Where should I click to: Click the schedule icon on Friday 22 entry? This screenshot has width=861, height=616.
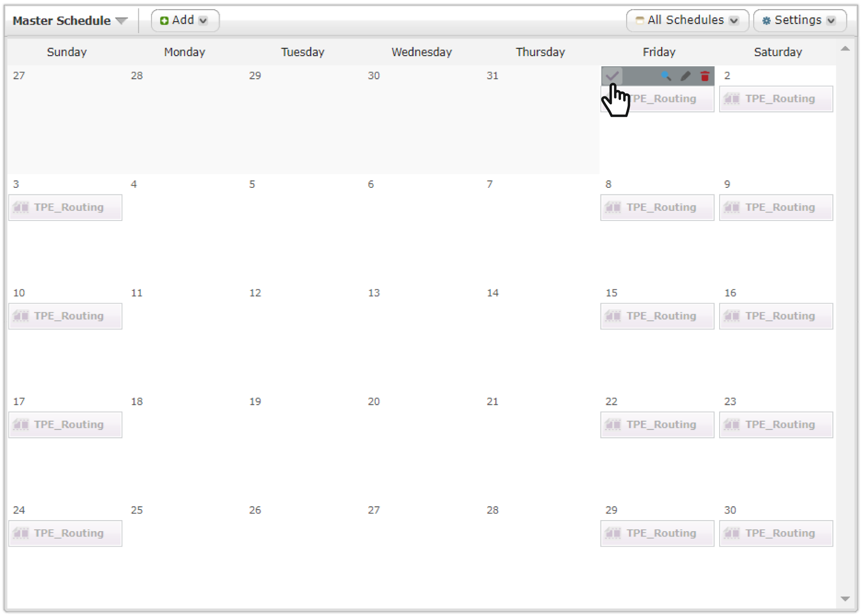613,425
